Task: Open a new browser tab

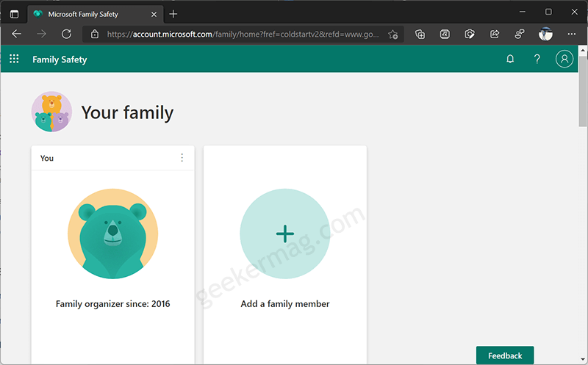Action: coord(173,14)
